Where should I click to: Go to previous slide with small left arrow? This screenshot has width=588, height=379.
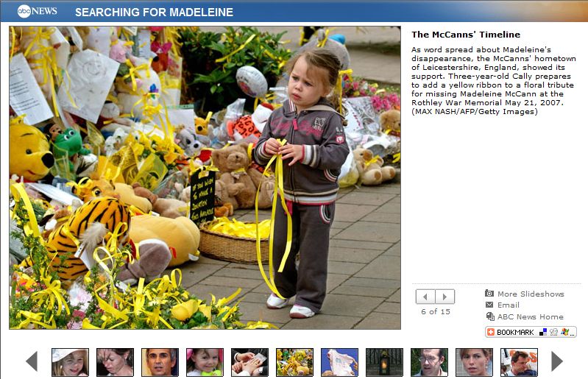pos(425,297)
